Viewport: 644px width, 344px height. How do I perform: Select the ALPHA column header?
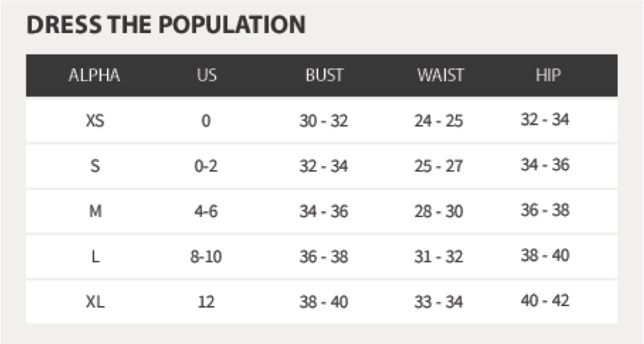point(95,76)
